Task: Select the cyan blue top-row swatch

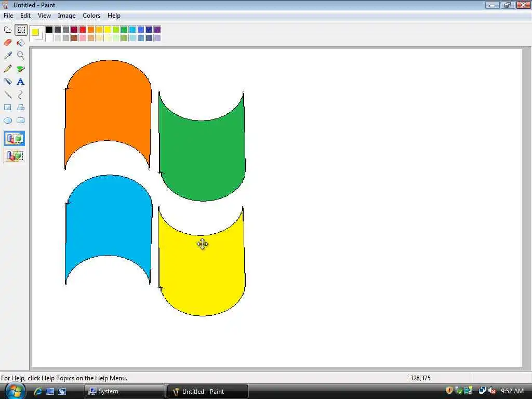Action: [x=132, y=30]
